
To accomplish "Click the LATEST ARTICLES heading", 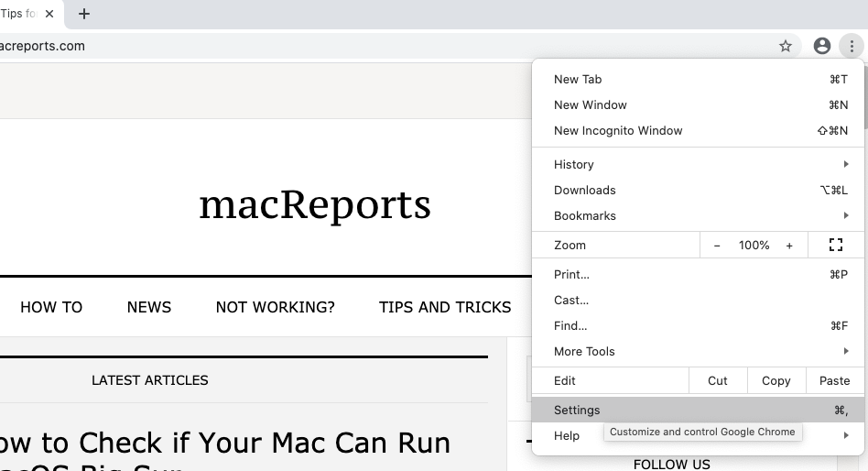I will click(x=150, y=380).
